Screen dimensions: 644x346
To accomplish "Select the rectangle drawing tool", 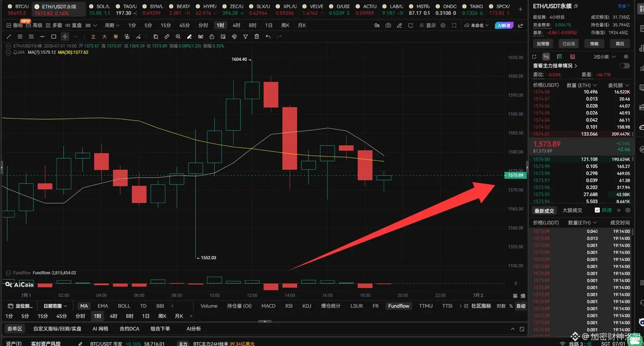I will click(x=54, y=37).
